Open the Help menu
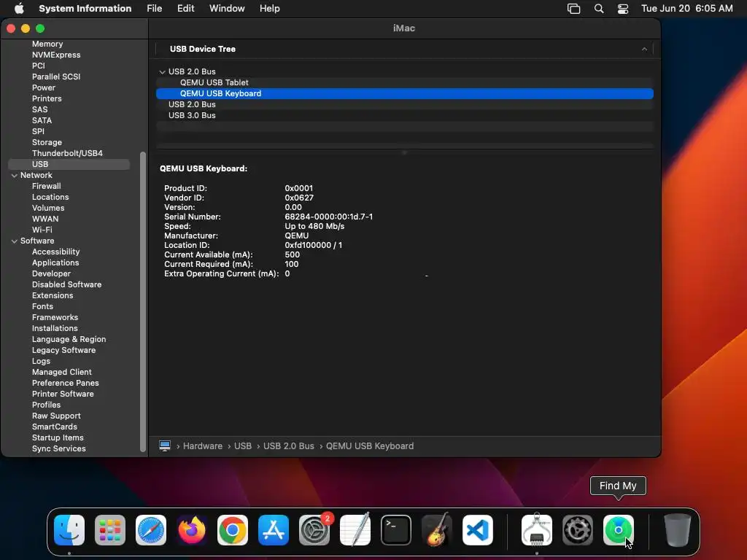This screenshot has width=747, height=560. point(270,9)
